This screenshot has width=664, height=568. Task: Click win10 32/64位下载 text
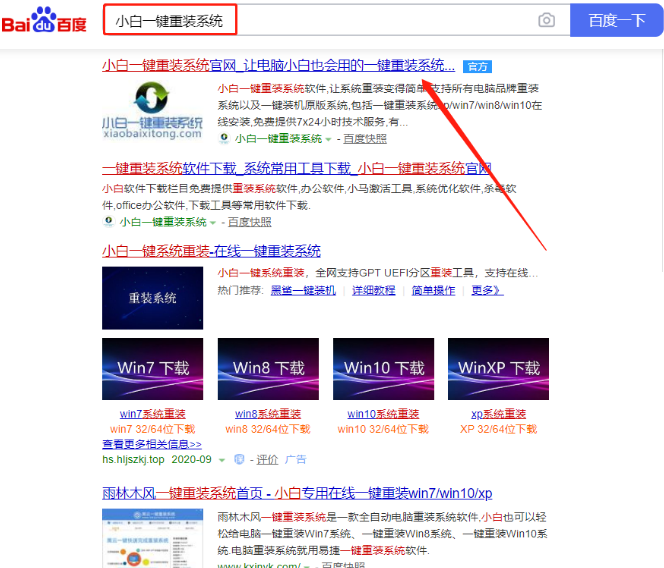click(383, 429)
